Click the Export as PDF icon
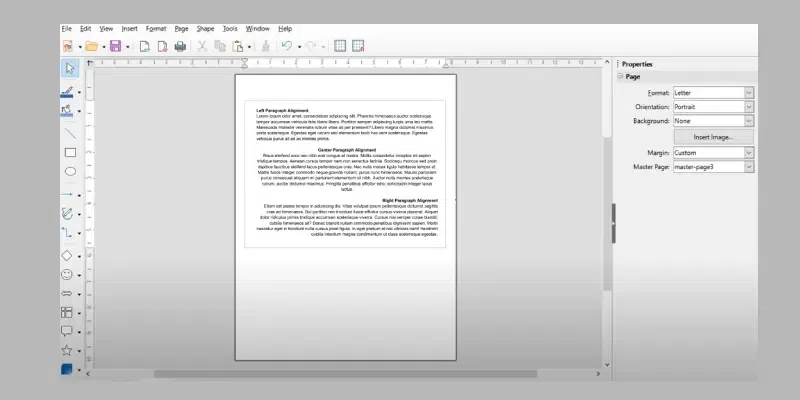Viewport: 800px width, 400px height. coord(162,46)
